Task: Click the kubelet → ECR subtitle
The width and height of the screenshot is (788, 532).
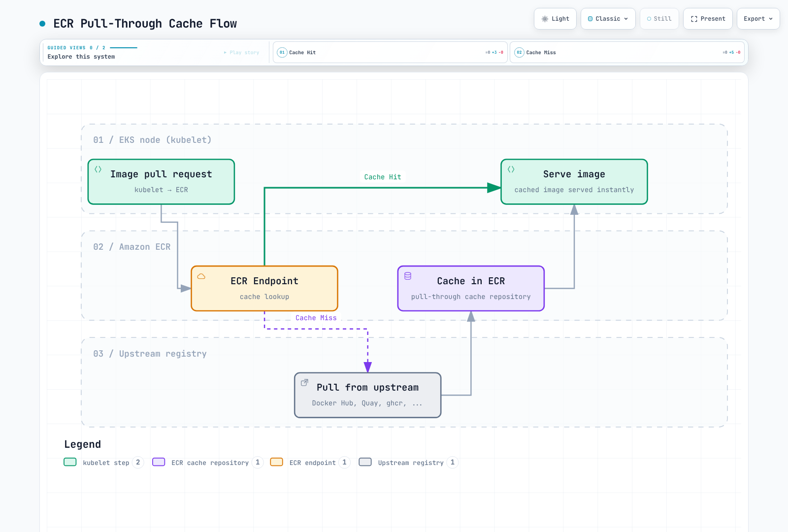Action: pos(161,190)
